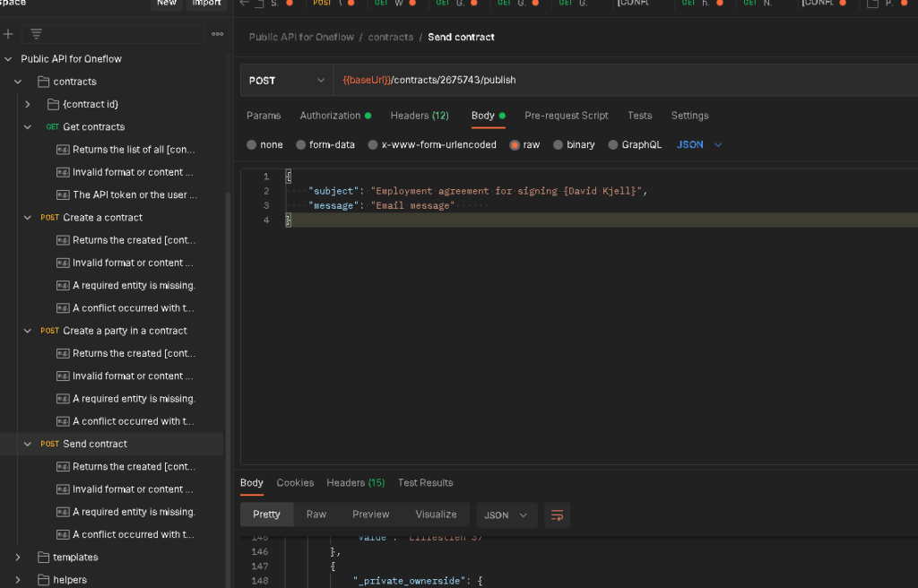
Task: Click the Pretty view button
Action: (x=266, y=514)
